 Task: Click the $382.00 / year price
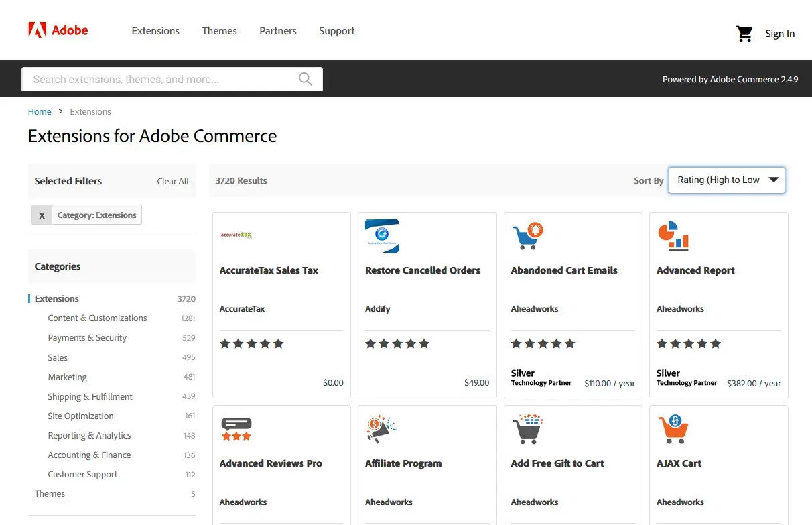[754, 384]
